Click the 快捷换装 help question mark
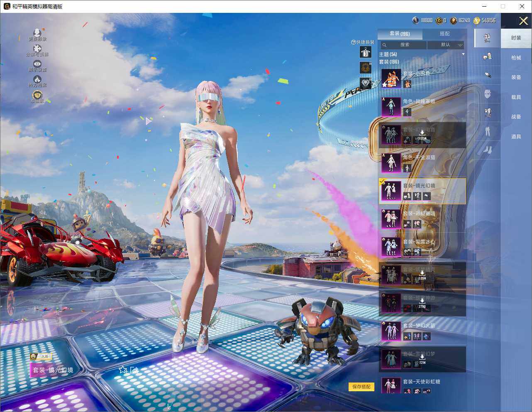 353,42
